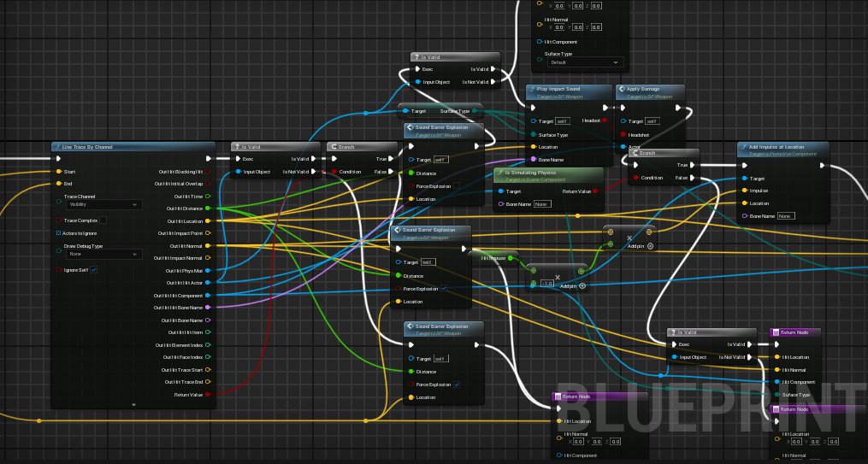
Task: Click the Actors to Ignore array pin
Action: pos(59,232)
